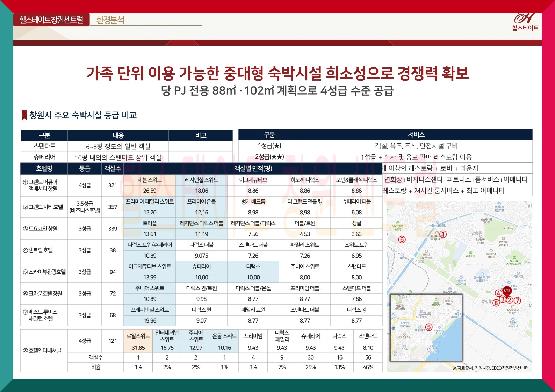This screenshot has height=392, width=555.
Task: Click the 19.96 area value
Action: click(x=150, y=321)
